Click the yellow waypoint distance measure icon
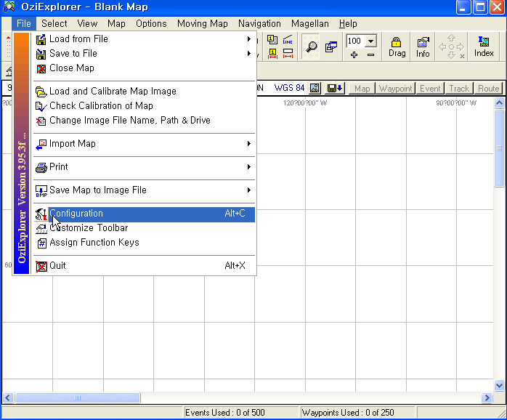The height and width of the screenshot is (420, 507). [272, 53]
